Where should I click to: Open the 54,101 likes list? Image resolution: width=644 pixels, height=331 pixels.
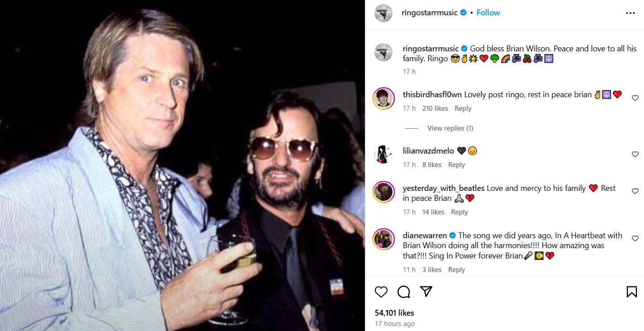(x=395, y=313)
